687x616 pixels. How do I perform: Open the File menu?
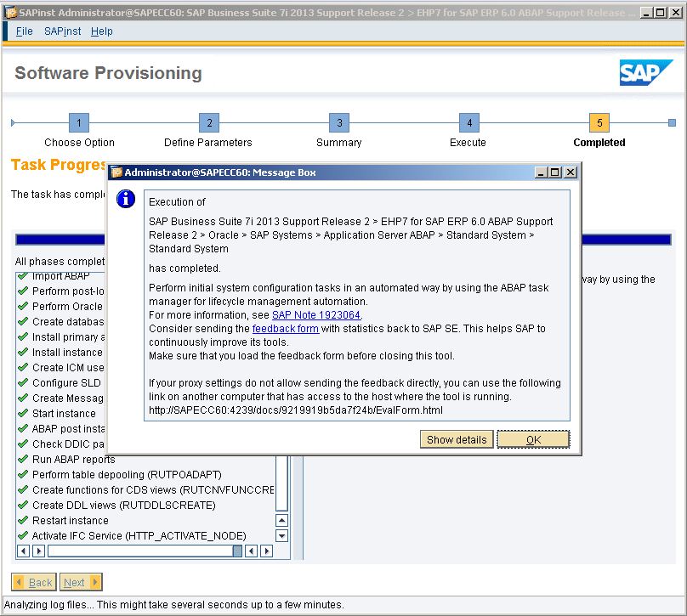tap(24, 31)
